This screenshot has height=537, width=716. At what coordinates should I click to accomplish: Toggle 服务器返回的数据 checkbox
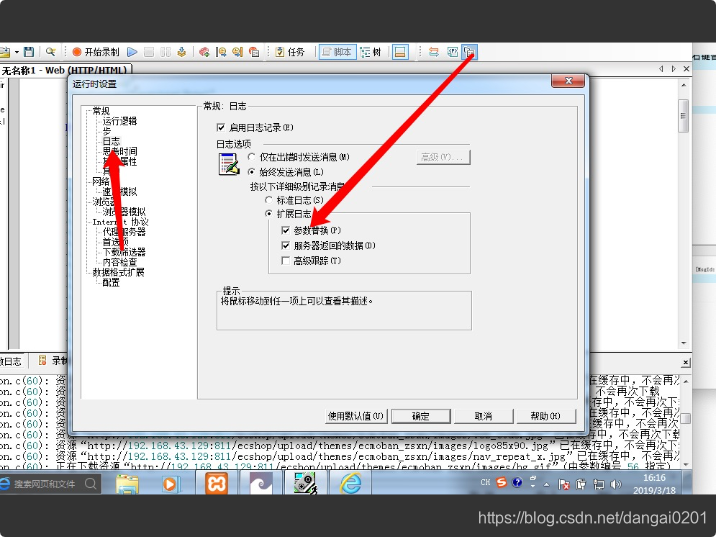click(x=286, y=246)
